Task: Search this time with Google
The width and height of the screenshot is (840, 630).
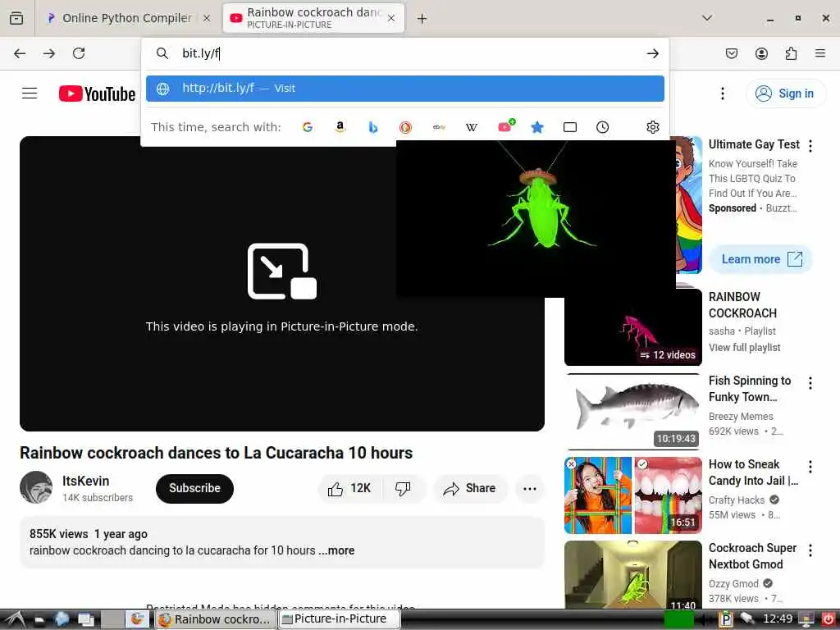Action: [308, 127]
